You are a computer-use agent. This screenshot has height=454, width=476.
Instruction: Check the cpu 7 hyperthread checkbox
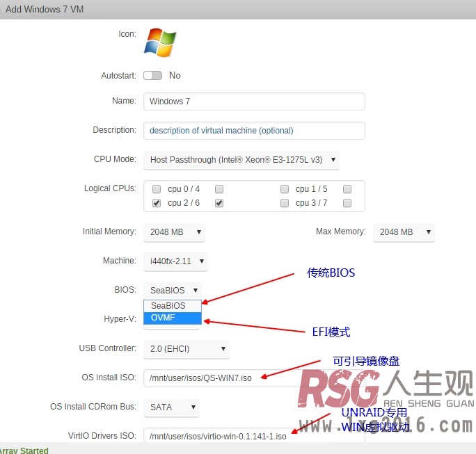347,203
